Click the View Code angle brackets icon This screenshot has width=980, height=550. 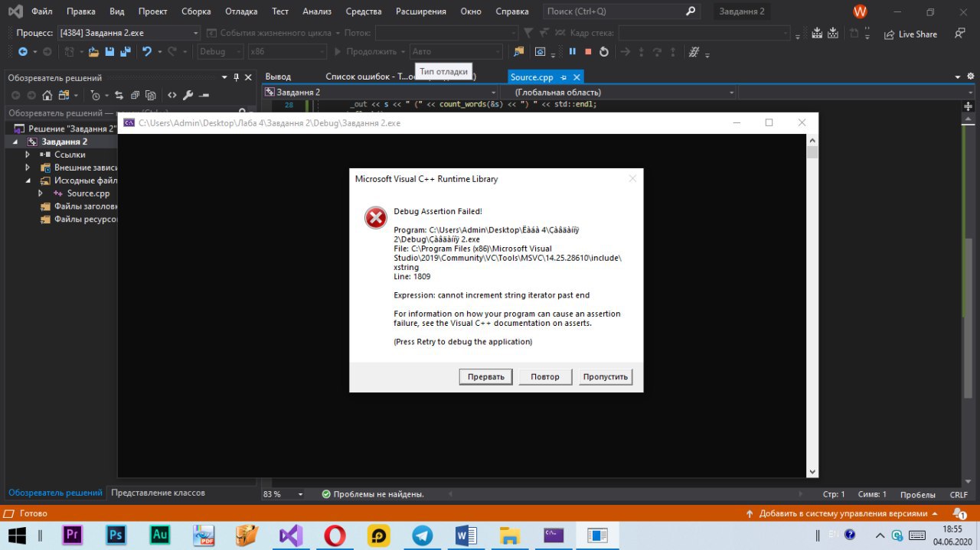pos(171,96)
